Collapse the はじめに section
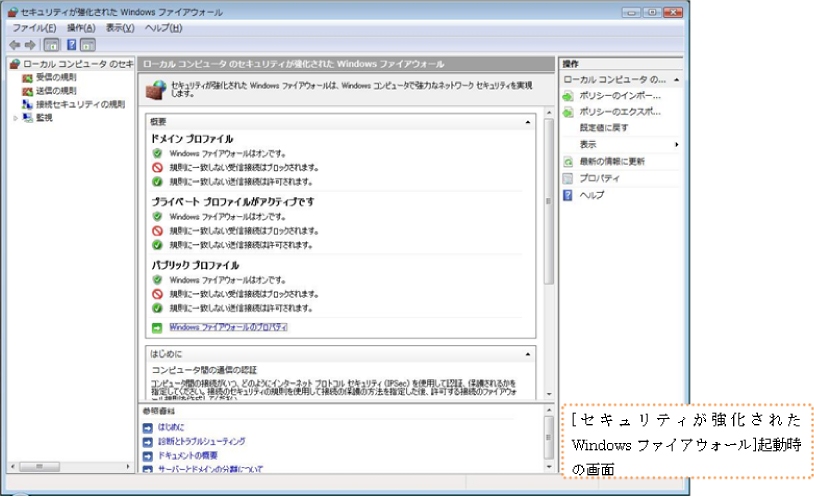Screen dimensions: 814x497 coord(528,354)
